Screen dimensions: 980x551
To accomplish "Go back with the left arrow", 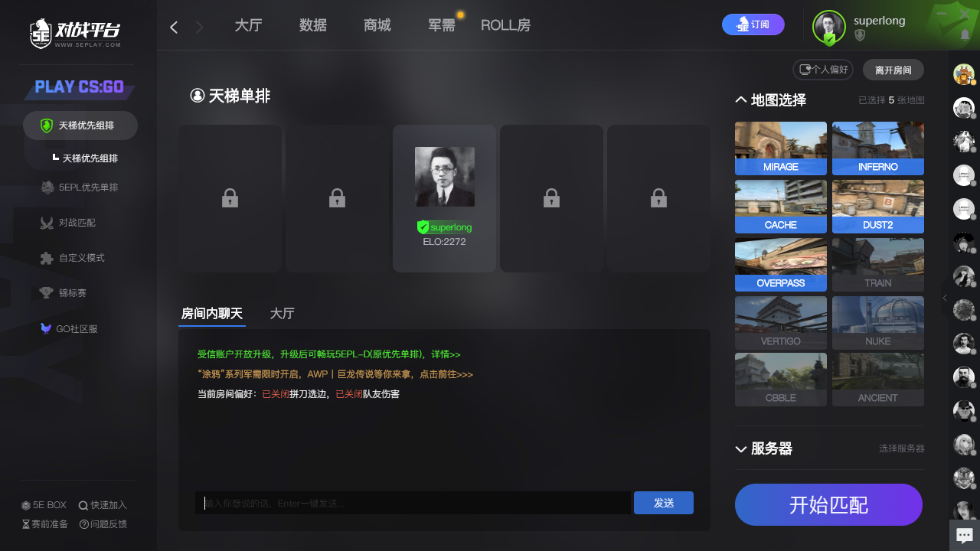I will coord(174,28).
